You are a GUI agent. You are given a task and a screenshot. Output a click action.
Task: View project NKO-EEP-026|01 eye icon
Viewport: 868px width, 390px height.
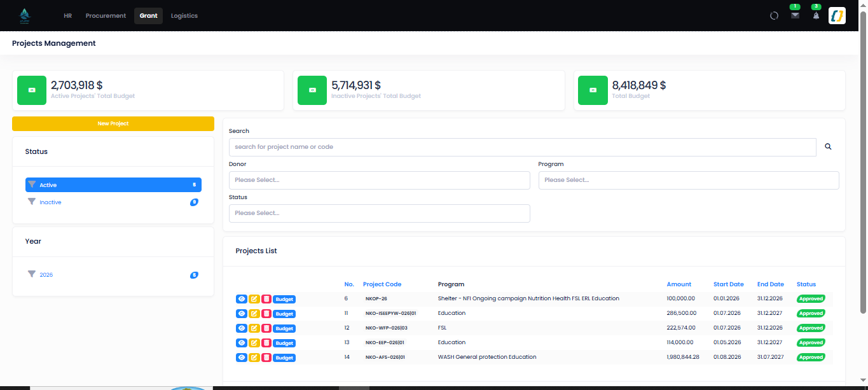(242, 343)
